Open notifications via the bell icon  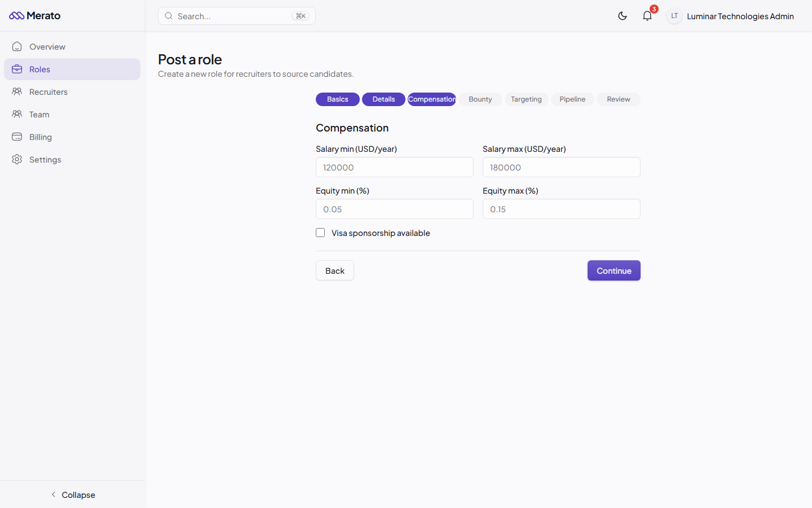647,16
